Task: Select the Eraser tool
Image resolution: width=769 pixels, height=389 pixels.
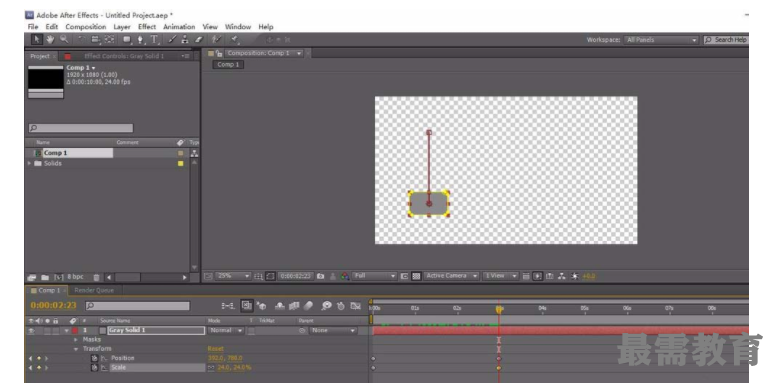Action: pyautogui.click(x=199, y=39)
